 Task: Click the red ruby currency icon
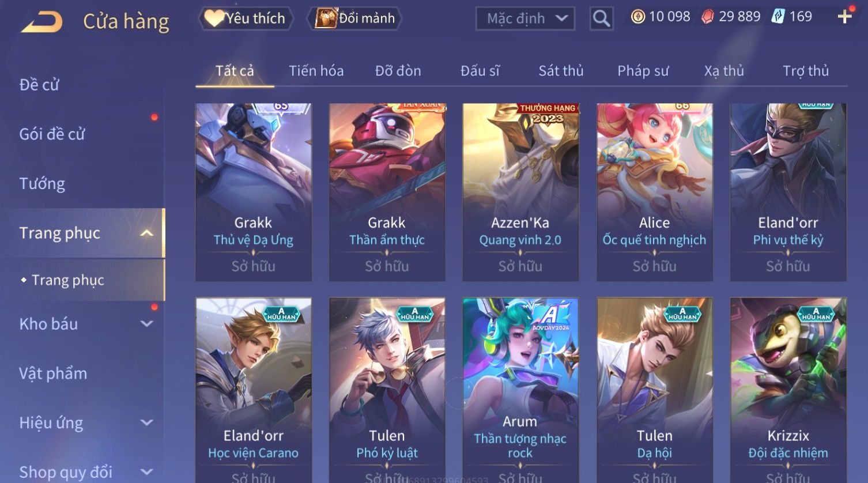707,17
